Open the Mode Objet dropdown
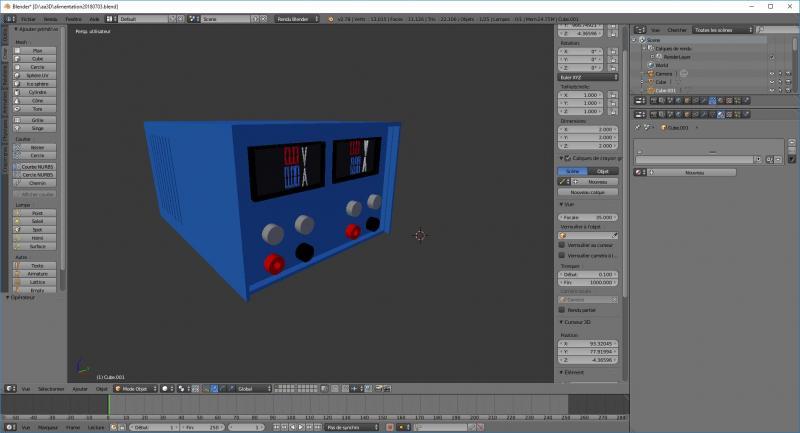 click(134, 388)
